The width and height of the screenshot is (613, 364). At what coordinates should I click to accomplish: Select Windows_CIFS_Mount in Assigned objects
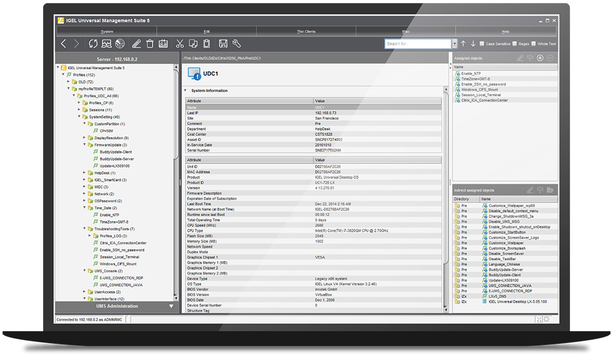pos(480,90)
